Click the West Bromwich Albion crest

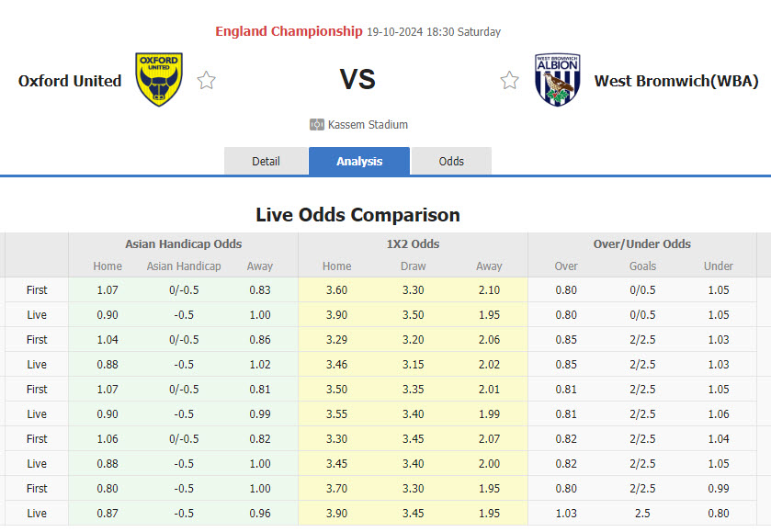click(557, 79)
